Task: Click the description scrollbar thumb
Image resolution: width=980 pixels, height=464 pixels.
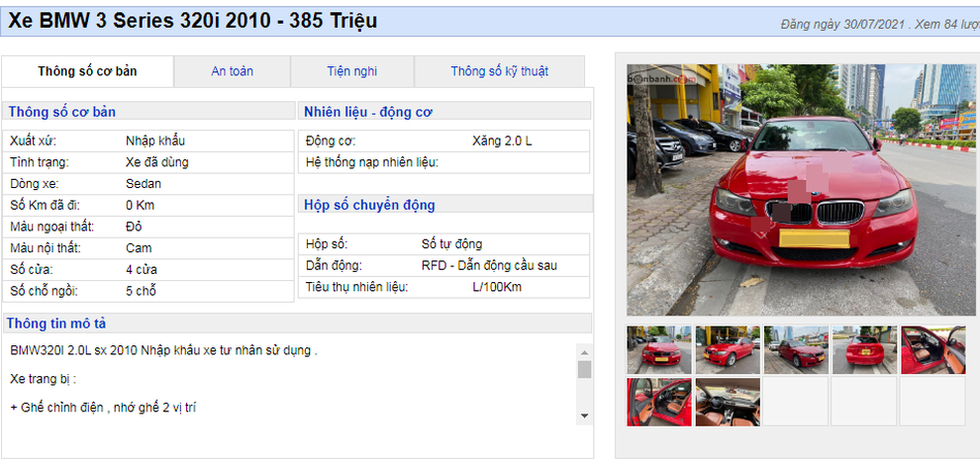Action: (584, 369)
